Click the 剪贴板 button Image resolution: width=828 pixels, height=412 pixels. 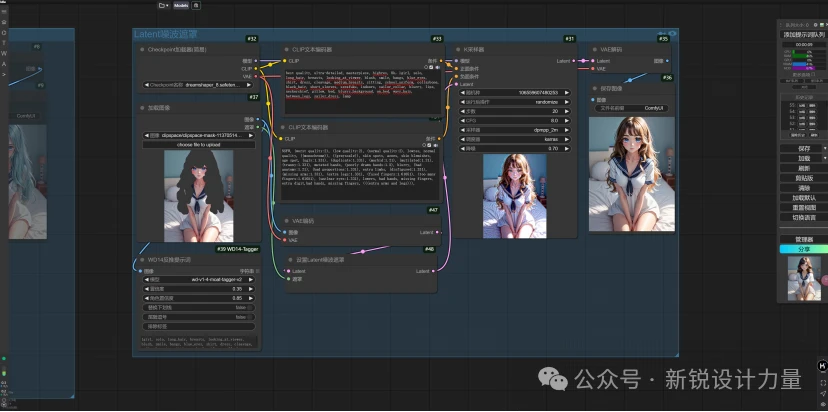click(804, 178)
